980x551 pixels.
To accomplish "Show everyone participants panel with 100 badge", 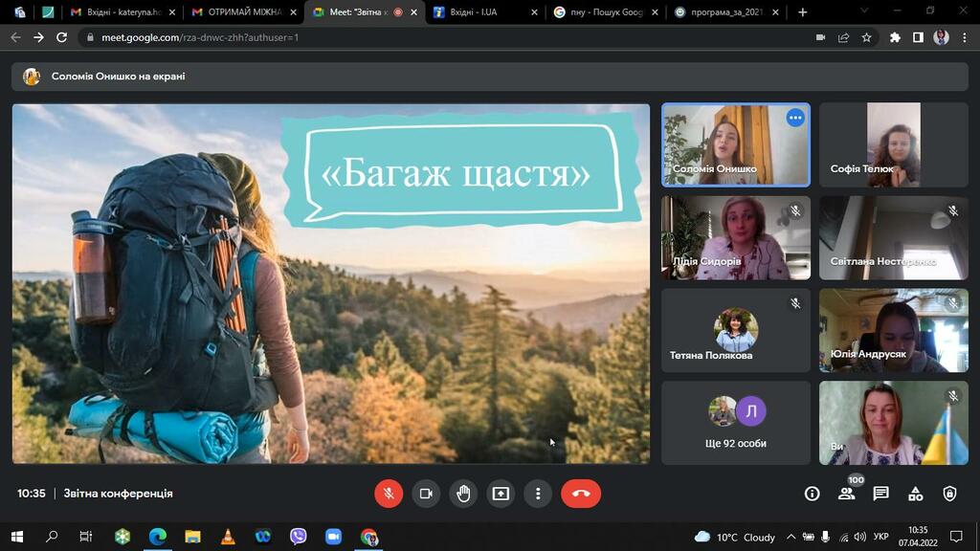I will [847, 494].
